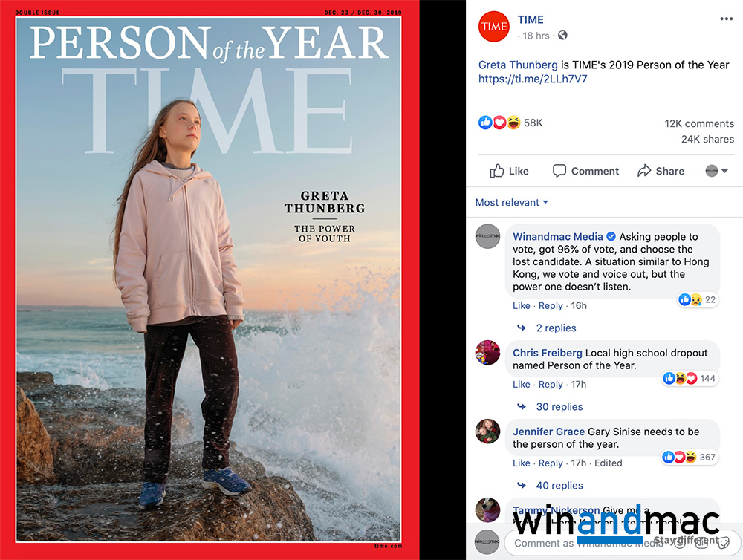The image size is (743, 560).
Task: Click the thumbs-up Like button on post
Action: pos(509,171)
